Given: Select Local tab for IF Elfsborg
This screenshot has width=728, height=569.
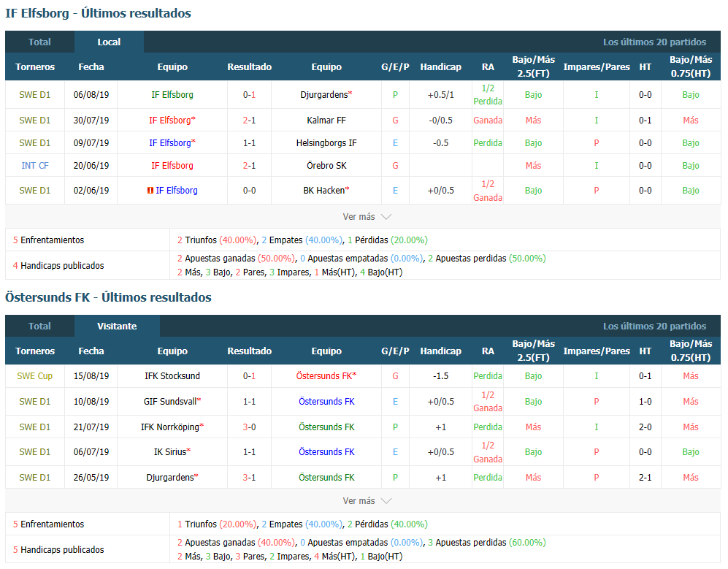Looking at the screenshot, I should 109,42.
